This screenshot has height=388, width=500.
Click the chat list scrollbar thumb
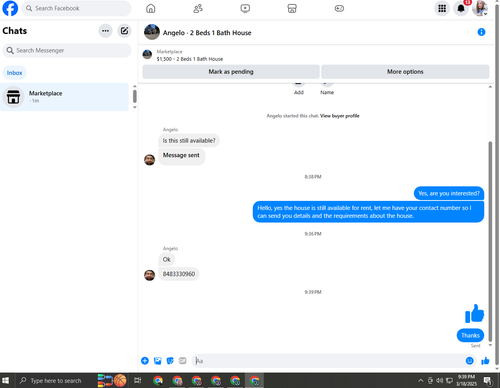[135, 96]
